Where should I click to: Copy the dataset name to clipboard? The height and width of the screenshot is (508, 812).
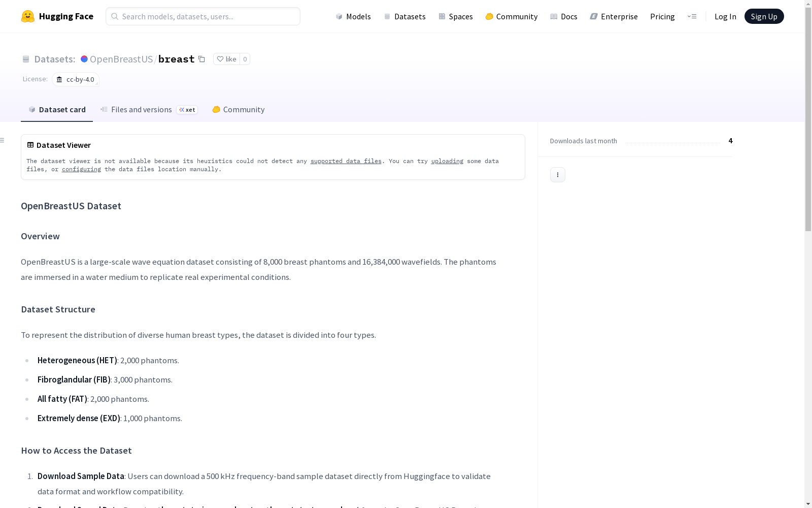click(201, 59)
